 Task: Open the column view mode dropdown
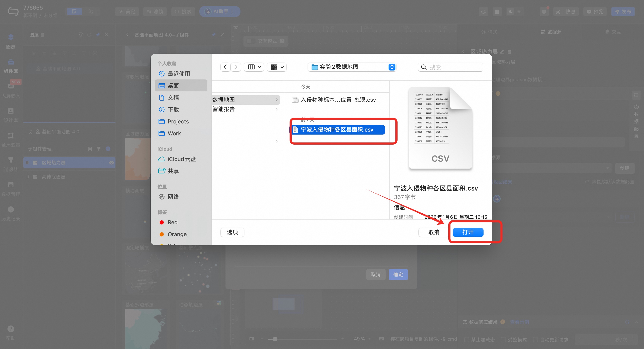tap(254, 67)
